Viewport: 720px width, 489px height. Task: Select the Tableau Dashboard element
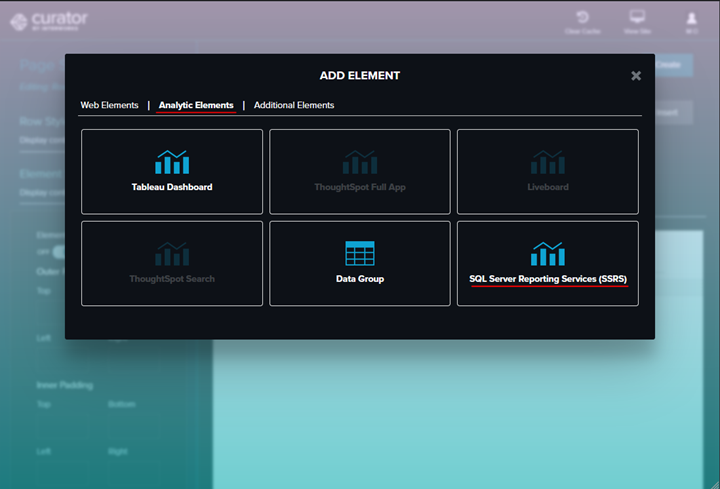[x=172, y=171]
